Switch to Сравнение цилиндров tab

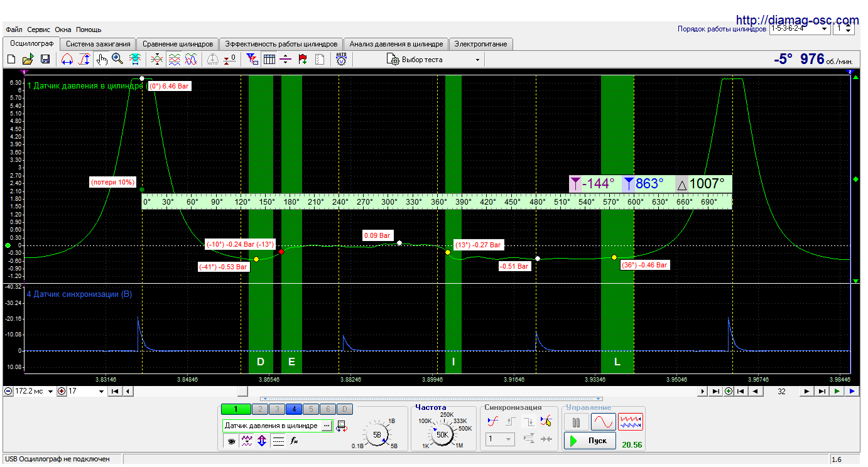[x=178, y=44]
